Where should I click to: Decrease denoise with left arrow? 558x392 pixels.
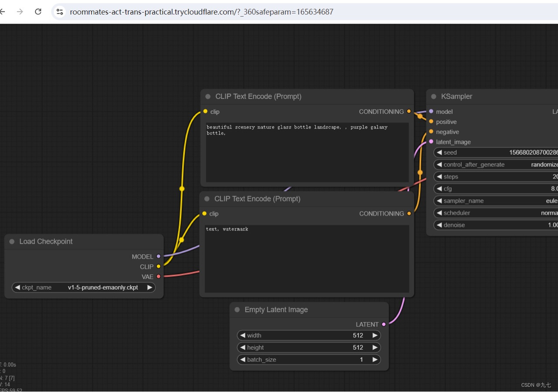coord(439,225)
